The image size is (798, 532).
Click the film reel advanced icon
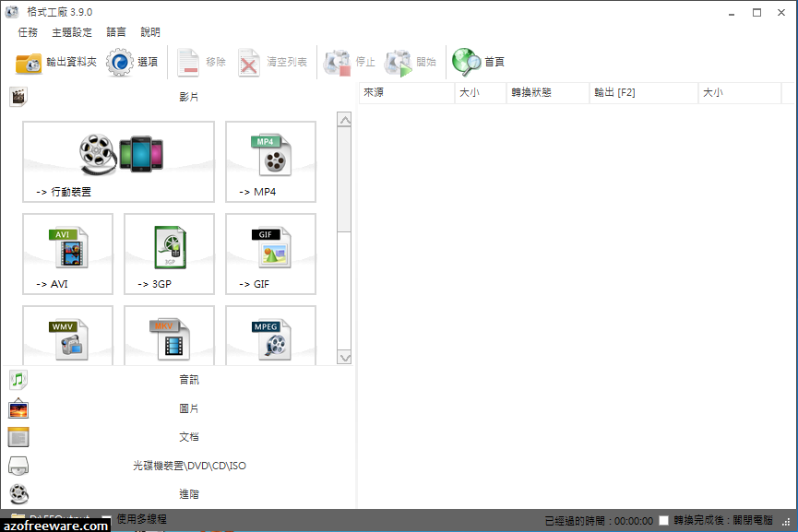[x=18, y=494]
